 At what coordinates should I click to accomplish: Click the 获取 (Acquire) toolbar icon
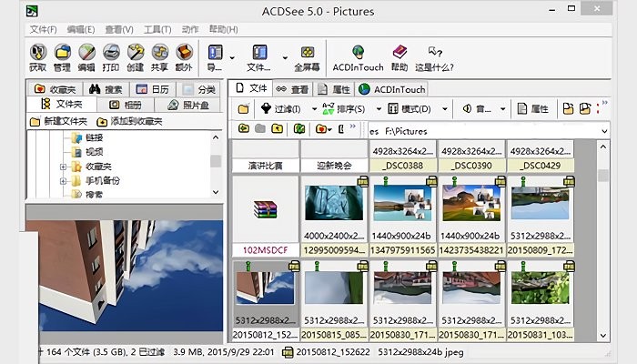38,53
